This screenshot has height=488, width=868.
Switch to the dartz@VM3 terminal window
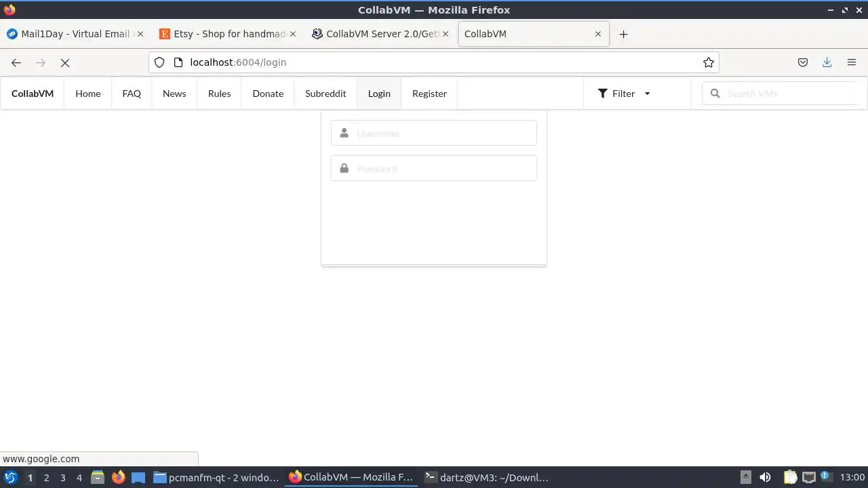487,477
